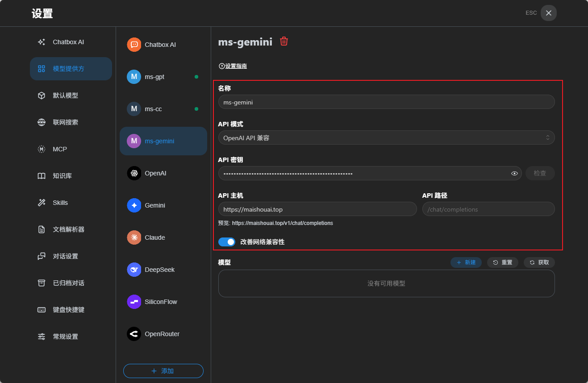Screen dimensions: 588x383
Task: Click the Claude provider logo
Action: click(134, 237)
